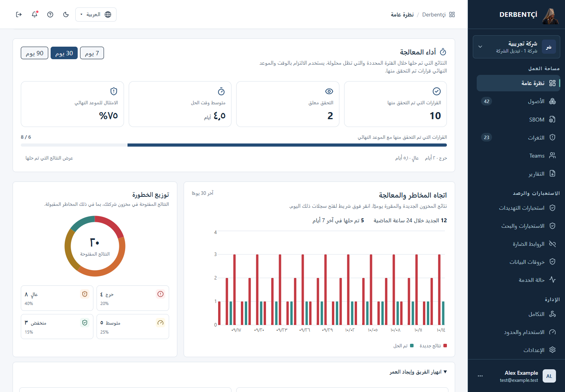The image size is (565, 392).
Task: Click the Teams people icon
Action: 552,156
